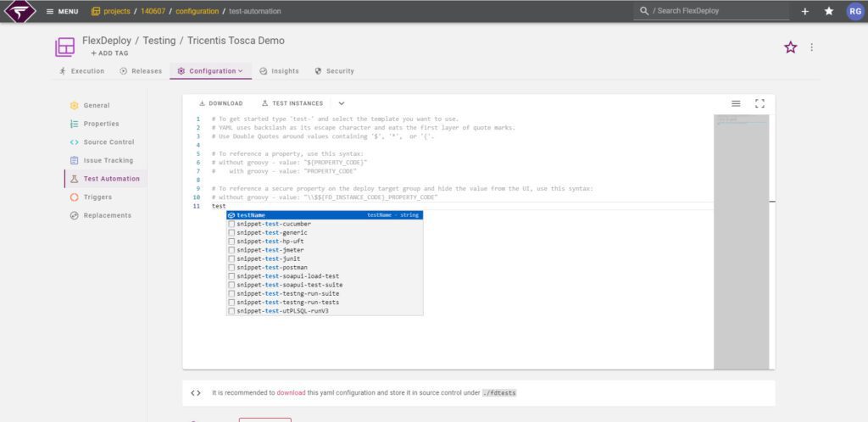868x422 pixels.
Task: Choose snippet-test-jmeter from suggestions
Action: [x=325, y=250]
